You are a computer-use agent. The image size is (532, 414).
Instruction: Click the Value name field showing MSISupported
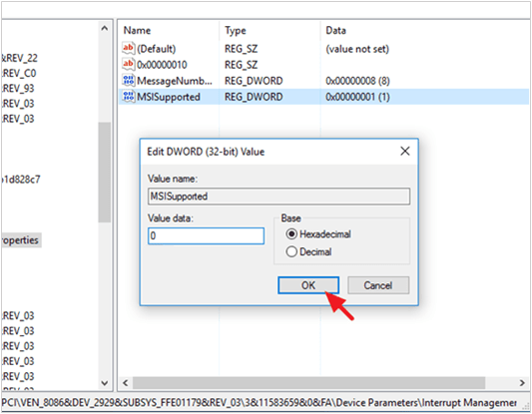coord(278,197)
